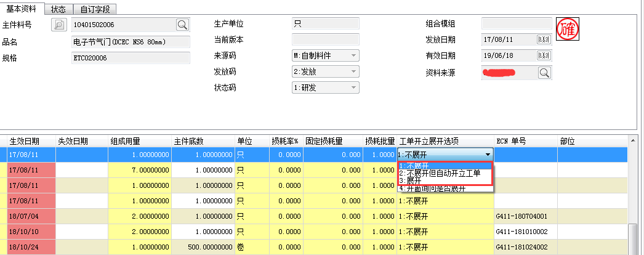Sort by 生效日期 column header

click(x=31, y=141)
